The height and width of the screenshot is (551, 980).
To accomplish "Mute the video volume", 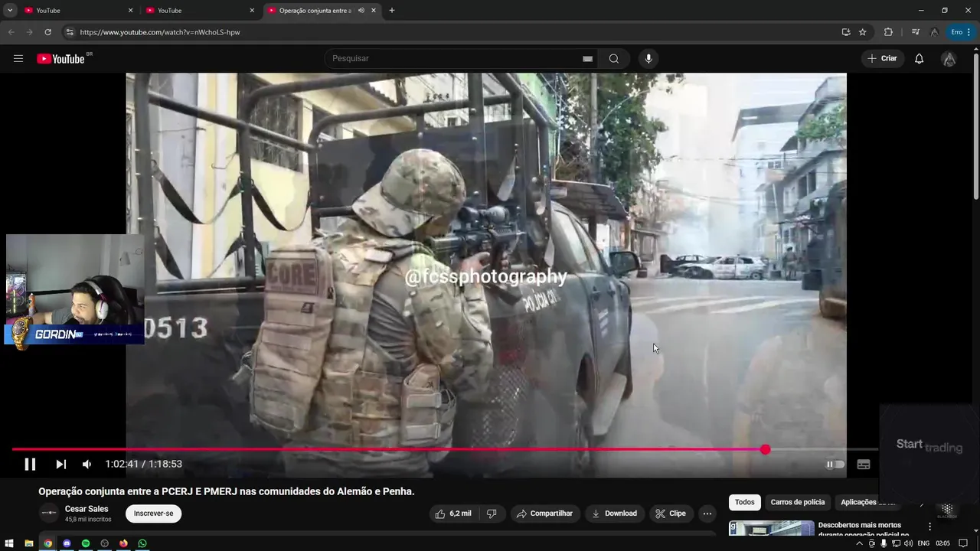I will coord(87,464).
